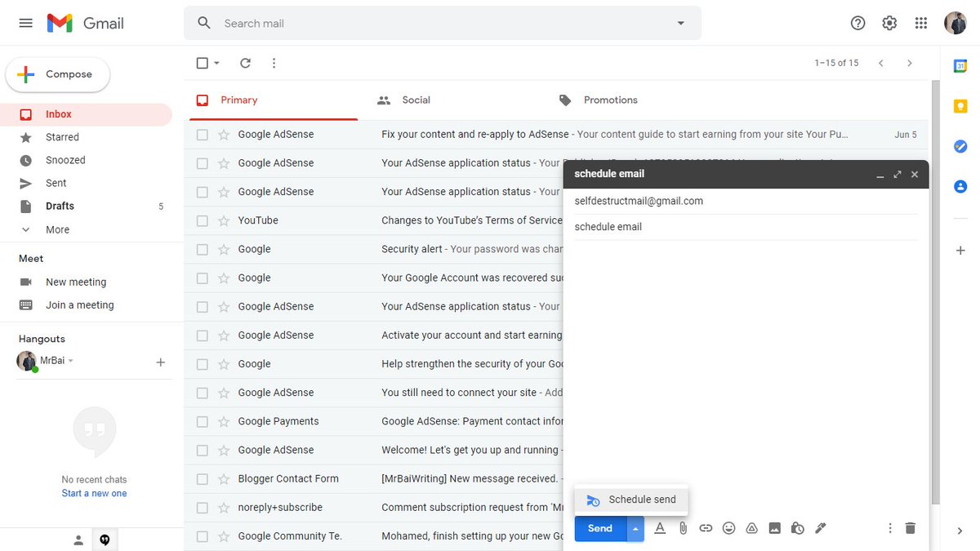
Task: Open Google Keep in side panel
Action: (x=960, y=106)
